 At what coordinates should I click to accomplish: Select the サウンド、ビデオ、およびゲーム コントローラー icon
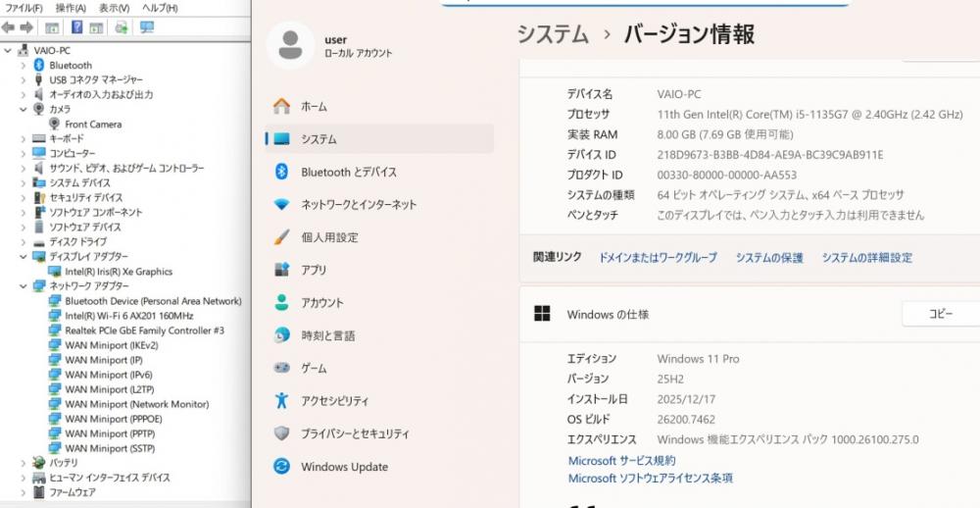click(39, 169)
